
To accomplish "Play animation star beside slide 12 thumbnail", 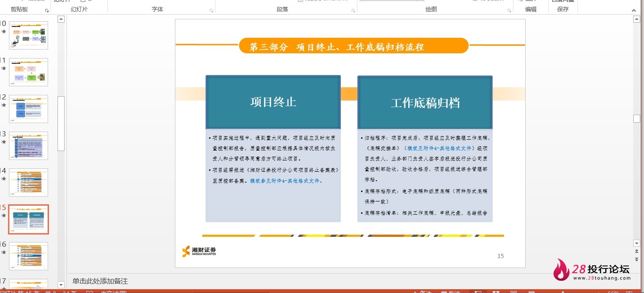I will tap(4, 105).
